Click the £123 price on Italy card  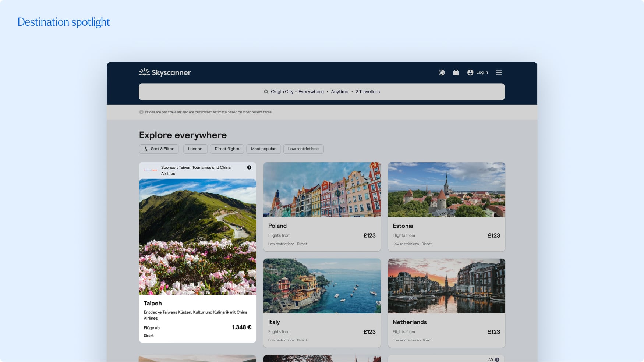coord(369,332)
